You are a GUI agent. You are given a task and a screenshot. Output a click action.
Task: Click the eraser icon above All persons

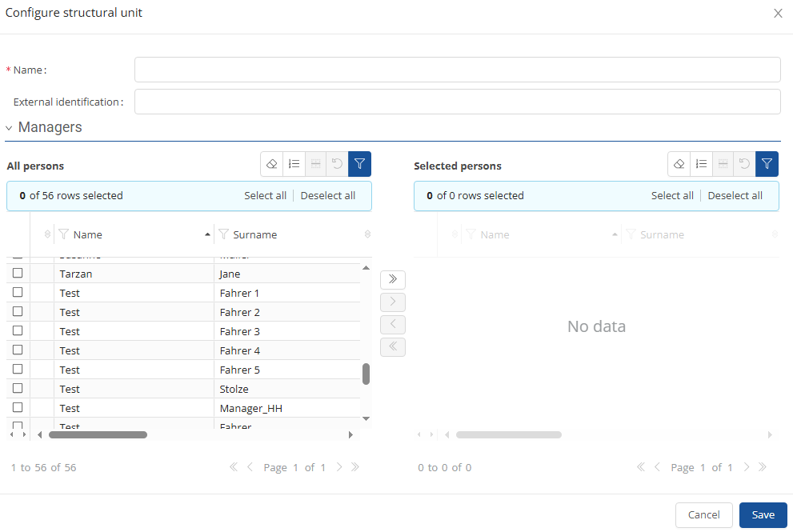point(271,164)
